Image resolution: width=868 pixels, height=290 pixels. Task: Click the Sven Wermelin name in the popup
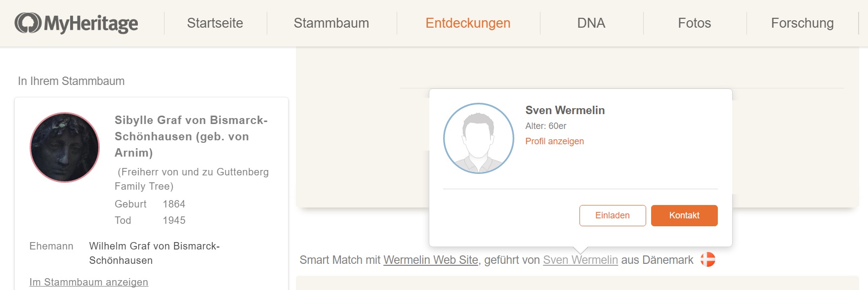[565, 110]
